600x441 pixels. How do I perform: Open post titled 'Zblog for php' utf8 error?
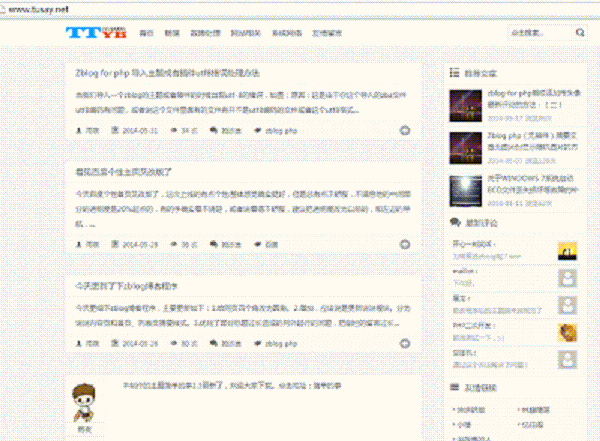tap(167, 73)
